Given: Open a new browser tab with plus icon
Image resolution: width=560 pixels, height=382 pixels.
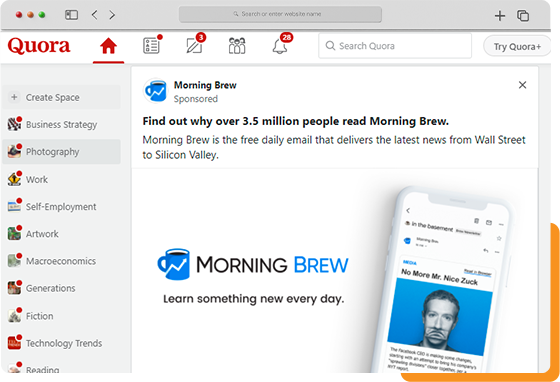Looking at the screenshot, I should coord(500,15).
